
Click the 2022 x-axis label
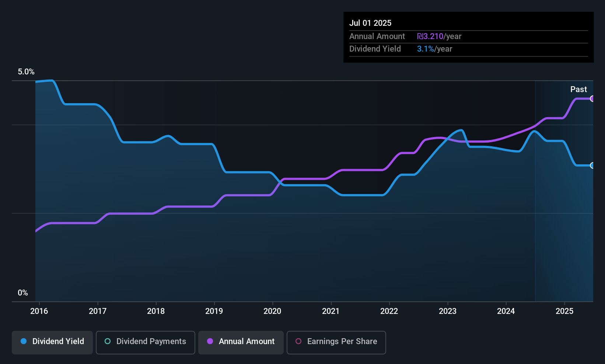[x=389, y=311]
